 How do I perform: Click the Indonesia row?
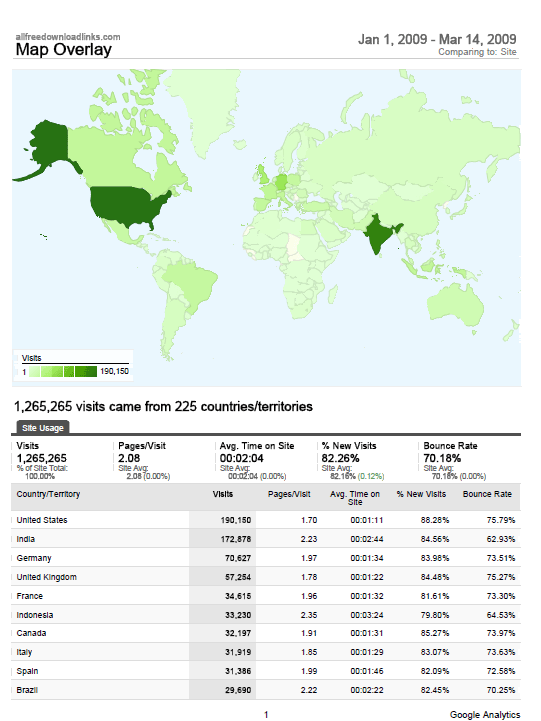266,615
